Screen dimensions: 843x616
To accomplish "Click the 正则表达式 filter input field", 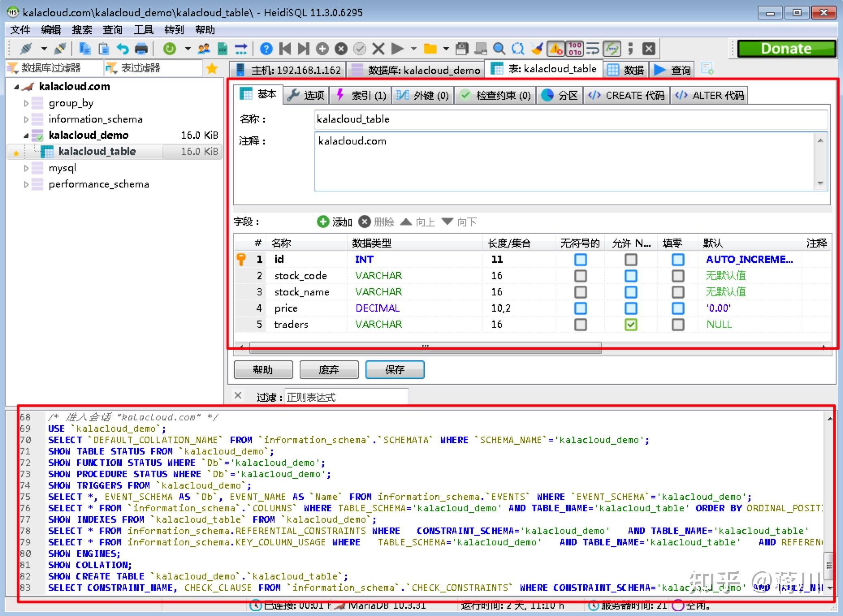I will point(346,397).
